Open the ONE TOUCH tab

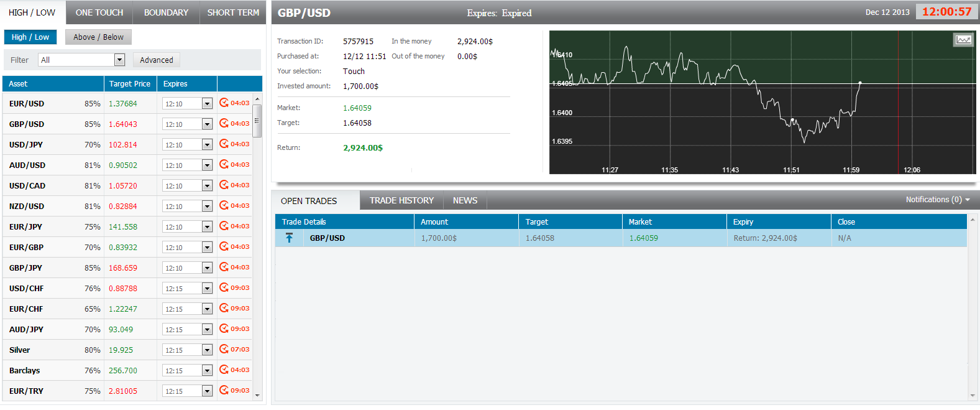[99, 12]
